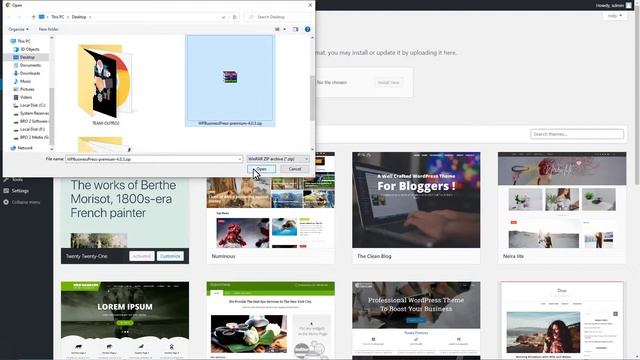Open the Neira lite theme thumbnail

(x=562, y=200)
